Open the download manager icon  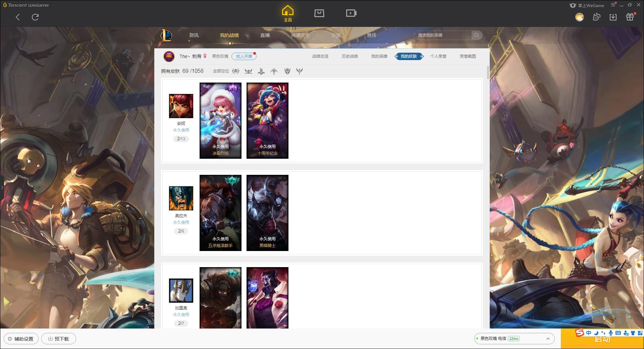(613, 17)
